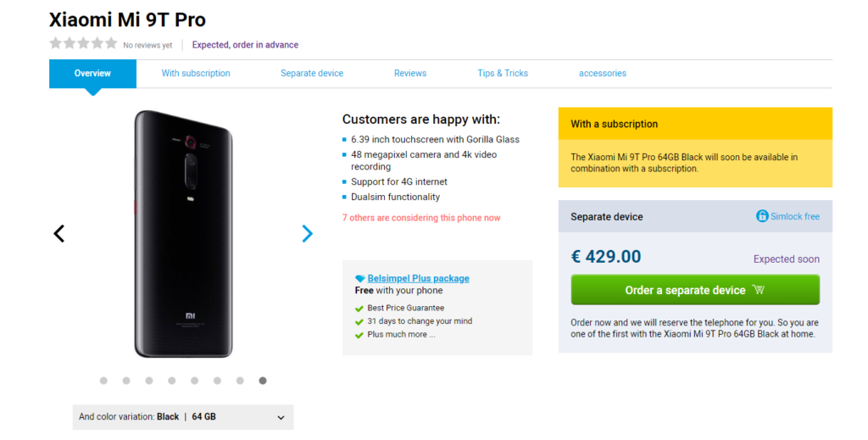Expand the color variation dropdown

281,417
